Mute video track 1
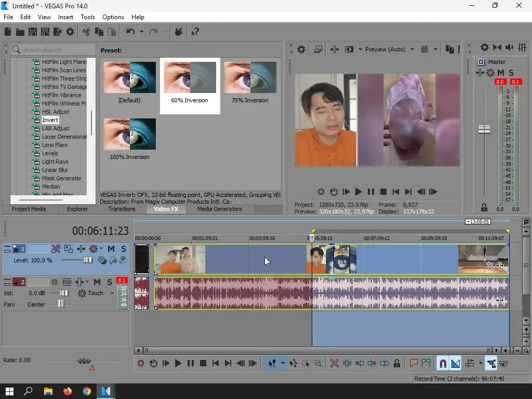Viewport: 532px width, 399px height. pyautogui.click(x=111, y=249)
